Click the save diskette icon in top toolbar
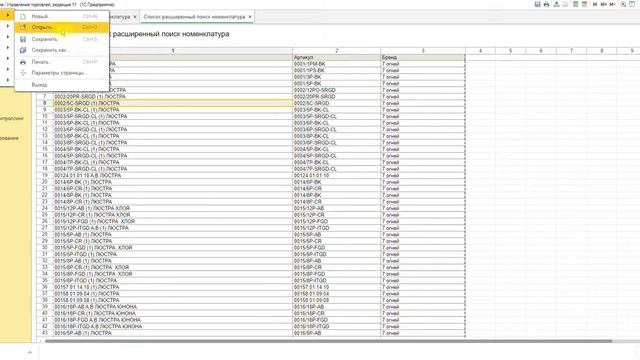This screenshot has width=640, height=360. [537, 4]
